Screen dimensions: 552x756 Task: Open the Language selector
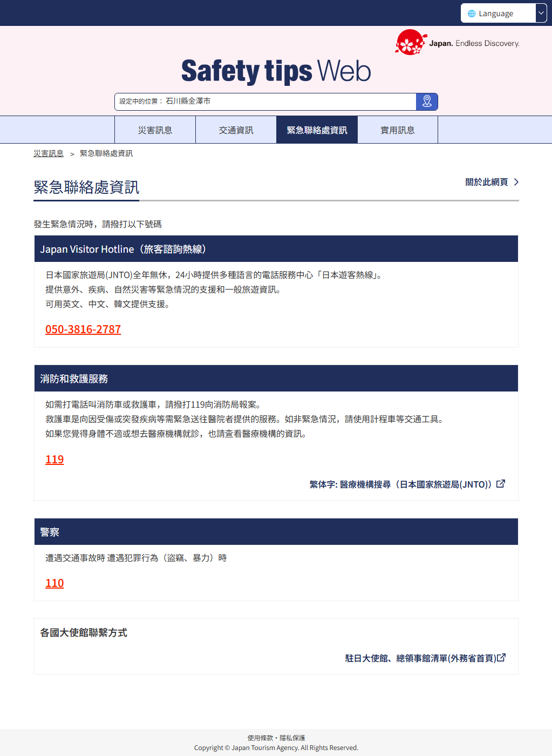click(x=497, y=13)
